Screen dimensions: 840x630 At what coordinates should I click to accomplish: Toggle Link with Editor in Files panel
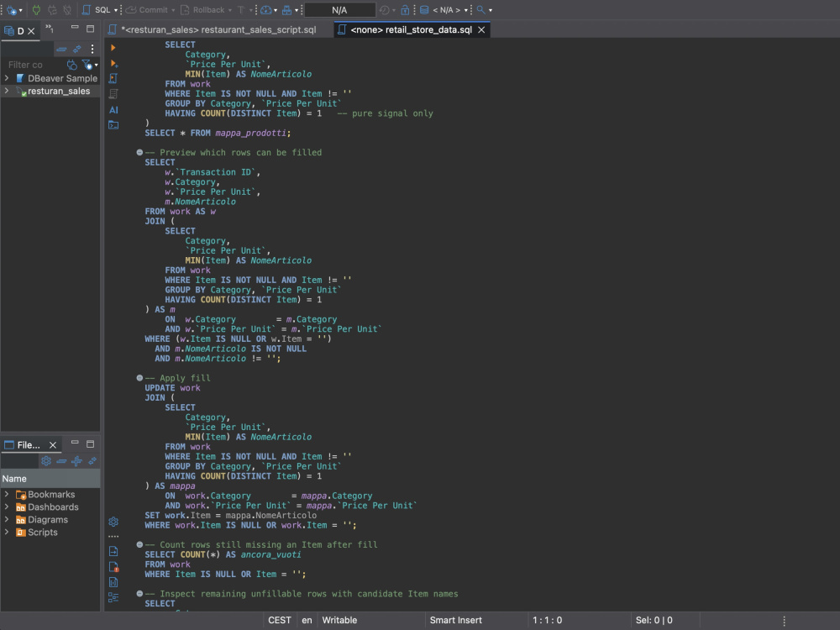point(92,461)
